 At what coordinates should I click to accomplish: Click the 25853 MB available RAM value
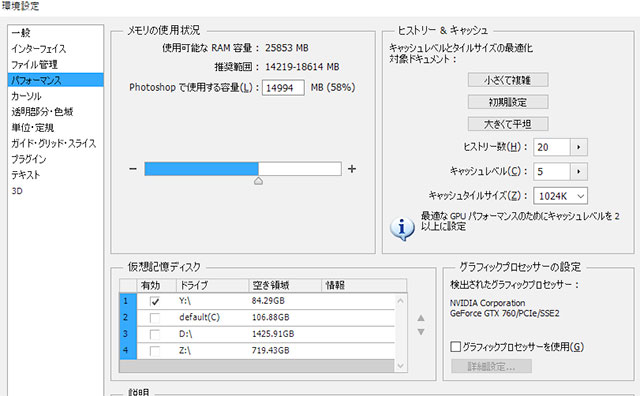point(287,48)
